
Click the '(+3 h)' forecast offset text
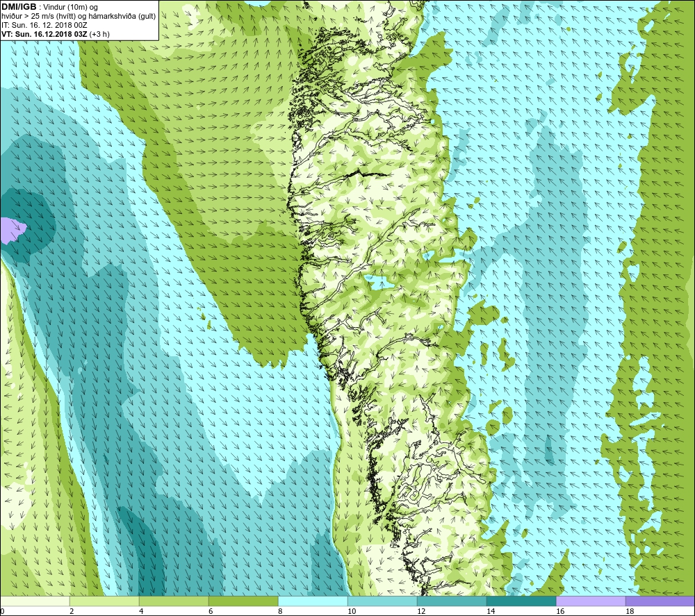click(x=99, y=34)
